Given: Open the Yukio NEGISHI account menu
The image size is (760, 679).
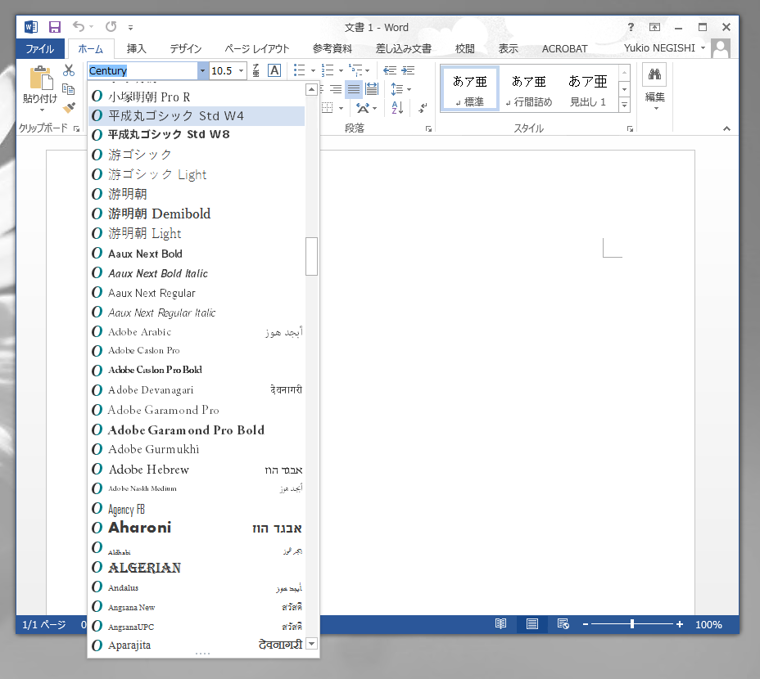Looking at the screenshot, I should (665, 48).
